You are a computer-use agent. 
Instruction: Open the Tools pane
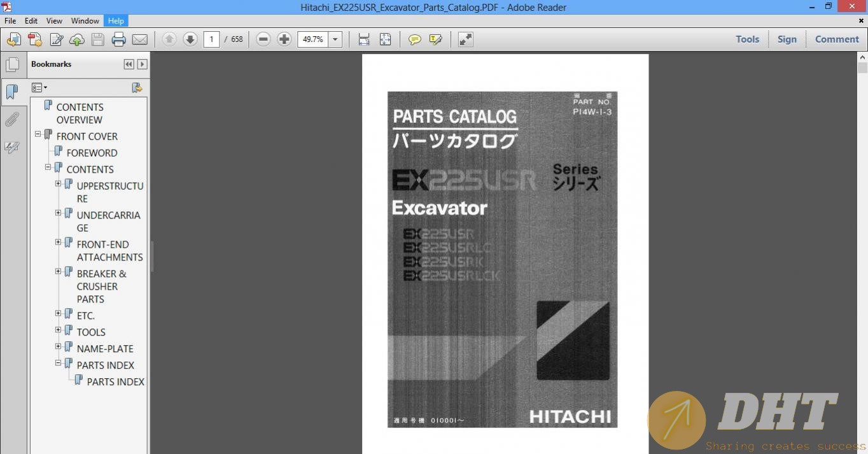pyautogui.click(x=747, y=39)
